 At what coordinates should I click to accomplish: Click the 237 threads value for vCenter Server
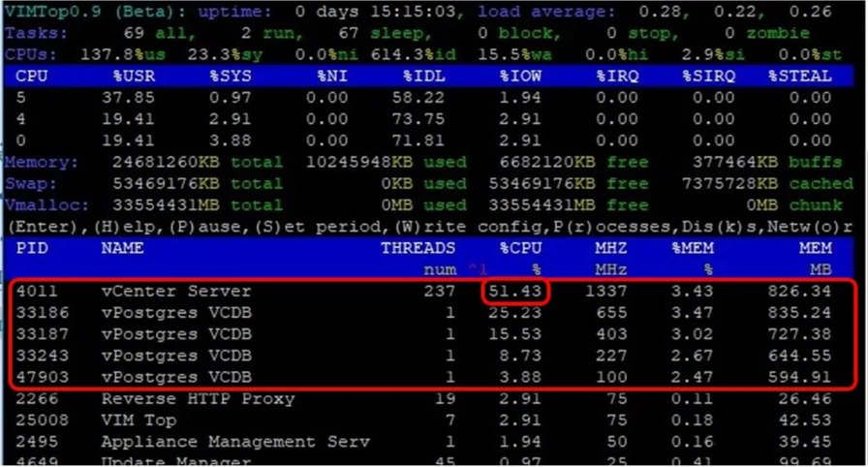click(440, 291)
